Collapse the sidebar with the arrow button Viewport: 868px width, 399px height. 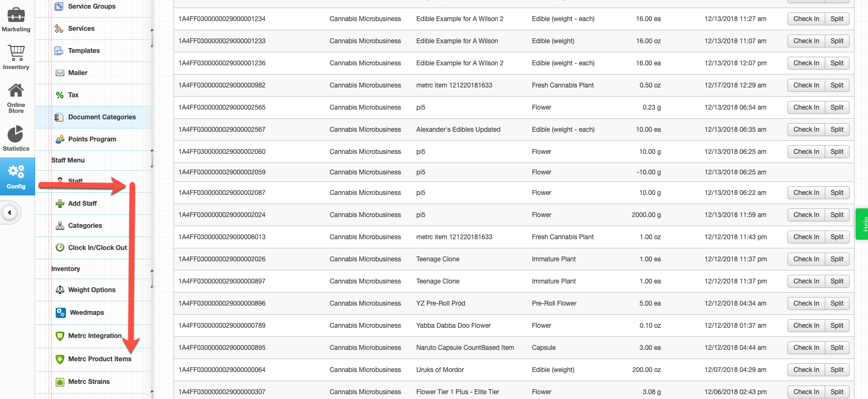[x=10, y=212]
